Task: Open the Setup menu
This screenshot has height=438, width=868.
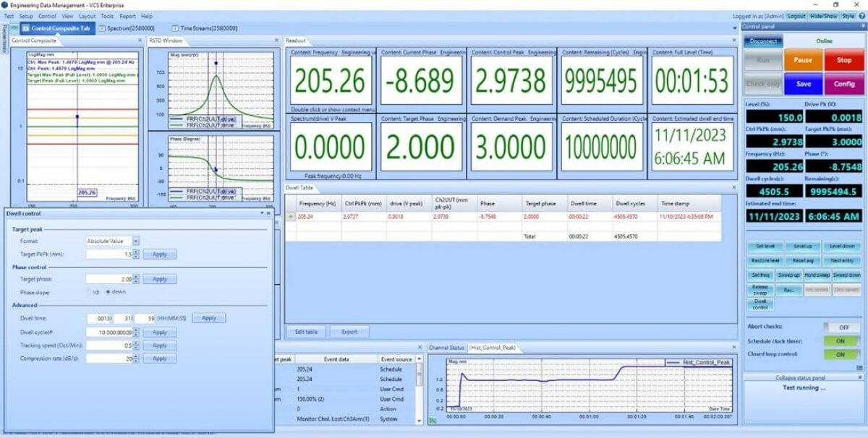Action: pos(26,16)
